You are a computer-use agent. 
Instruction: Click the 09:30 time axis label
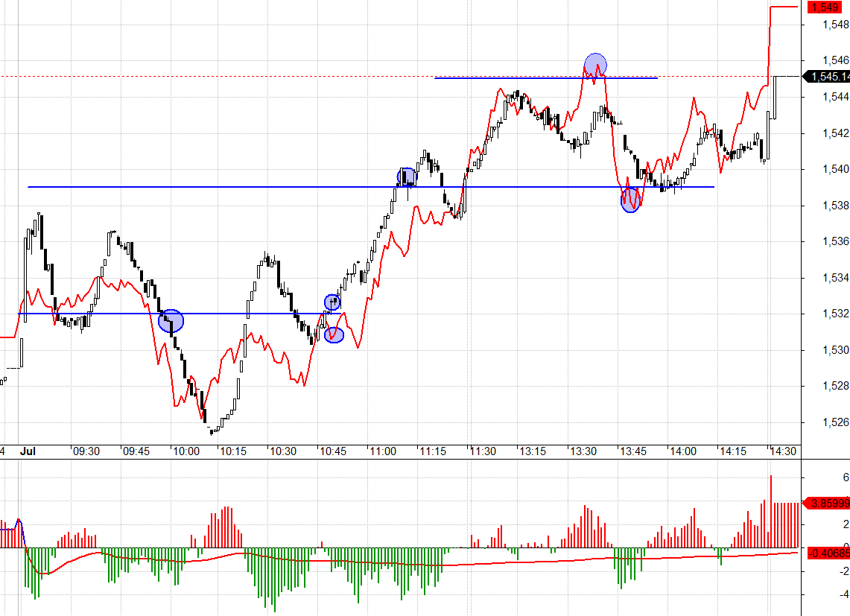click(x=86, y=451)
